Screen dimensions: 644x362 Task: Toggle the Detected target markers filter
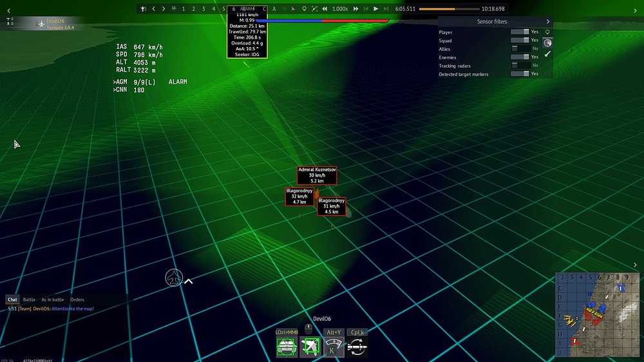(520, 74)
